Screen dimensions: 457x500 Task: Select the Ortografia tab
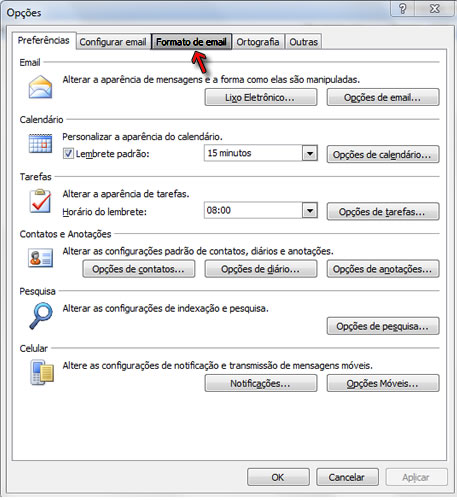[258, 42]
